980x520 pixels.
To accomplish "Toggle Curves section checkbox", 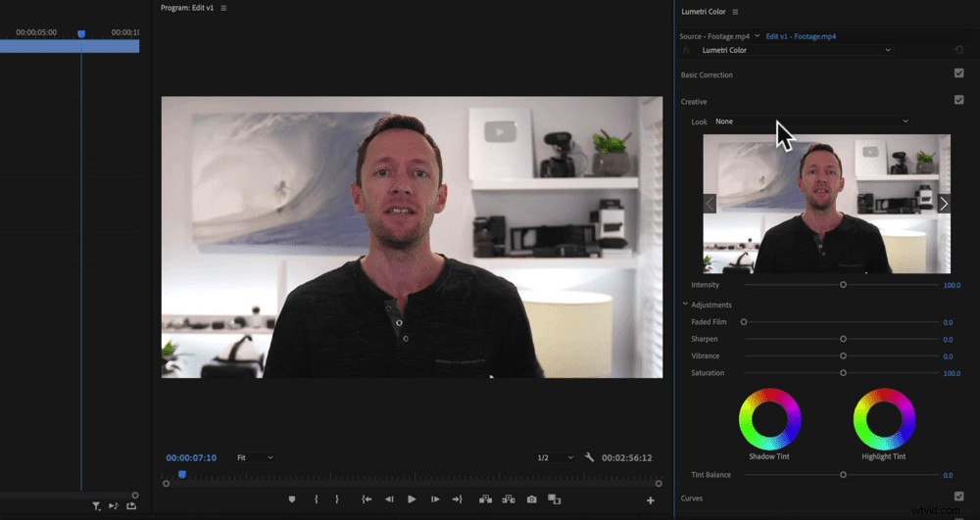I will tap(958, 496).
